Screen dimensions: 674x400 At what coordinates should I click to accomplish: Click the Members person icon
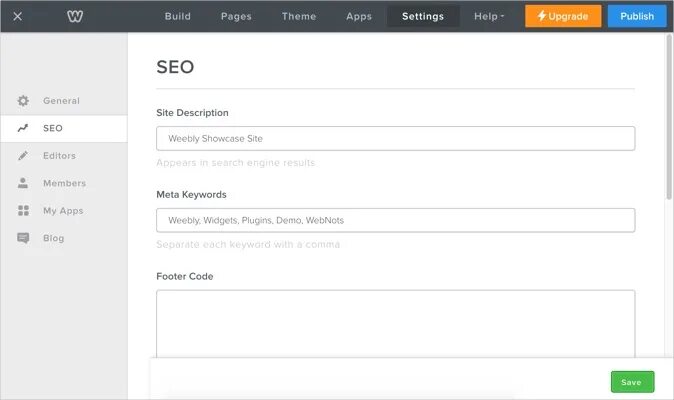click(23, 183)
